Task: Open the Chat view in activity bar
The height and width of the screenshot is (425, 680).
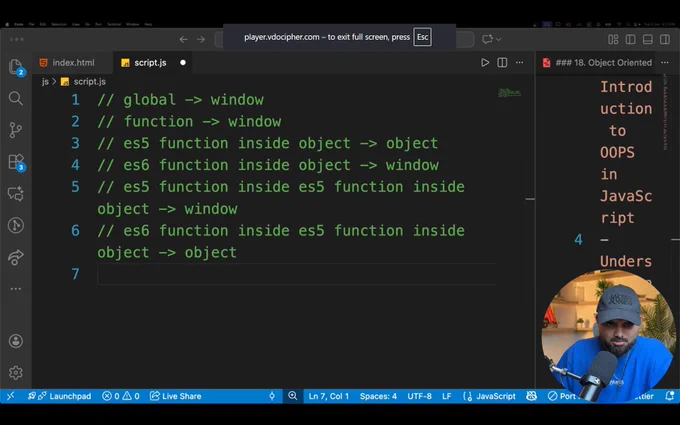Action: (x=16, y=193)
